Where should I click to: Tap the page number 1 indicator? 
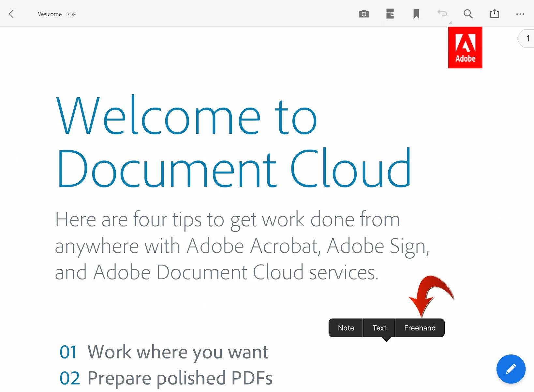tap(527, 38)
